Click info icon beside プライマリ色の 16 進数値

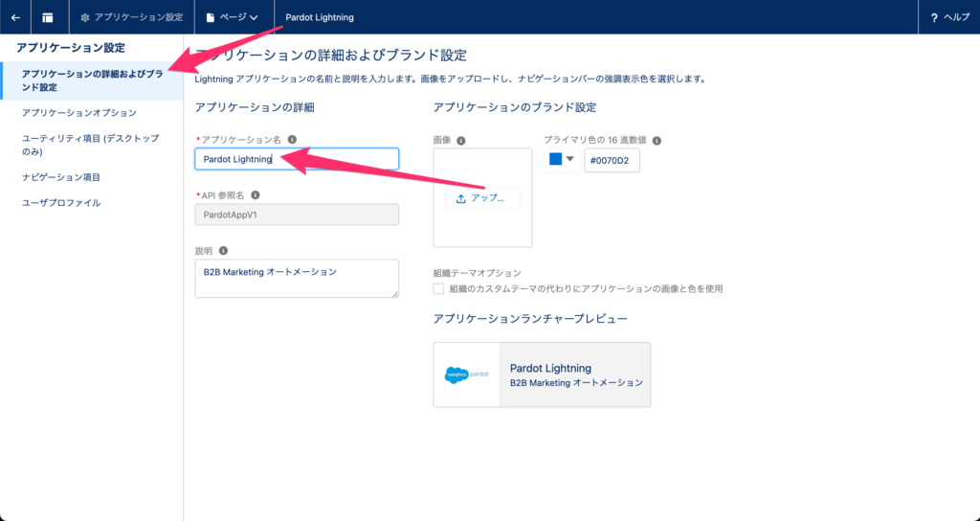pyautogui.click(x=657, y=140)
